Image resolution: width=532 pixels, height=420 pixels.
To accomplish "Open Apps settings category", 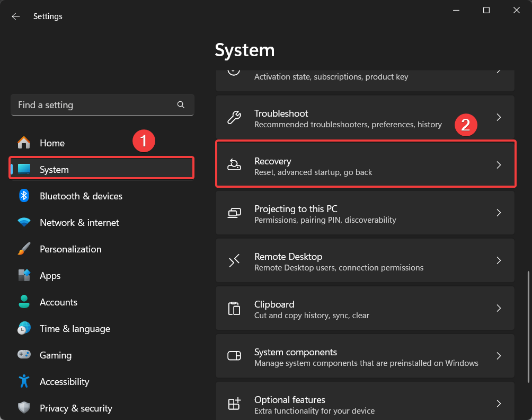I will 50,276.
